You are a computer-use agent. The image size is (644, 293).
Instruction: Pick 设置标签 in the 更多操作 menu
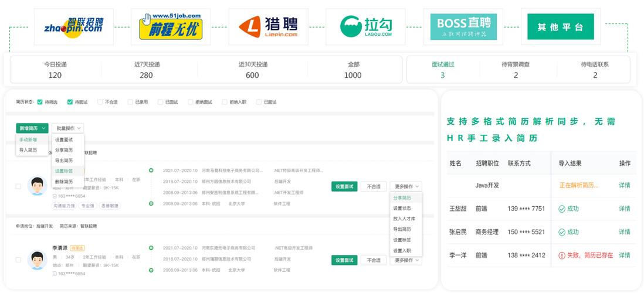coord(406,240)
